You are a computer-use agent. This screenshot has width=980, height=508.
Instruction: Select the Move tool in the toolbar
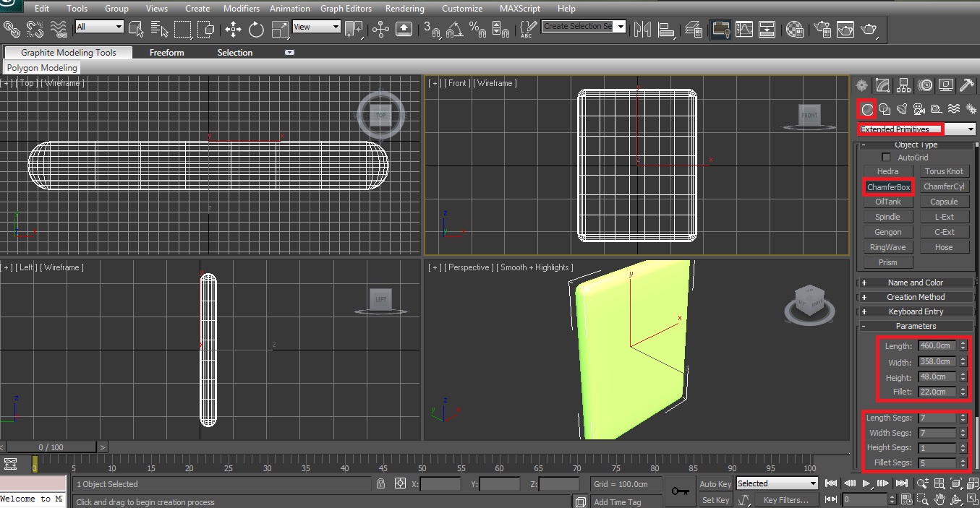pos(233,29)
